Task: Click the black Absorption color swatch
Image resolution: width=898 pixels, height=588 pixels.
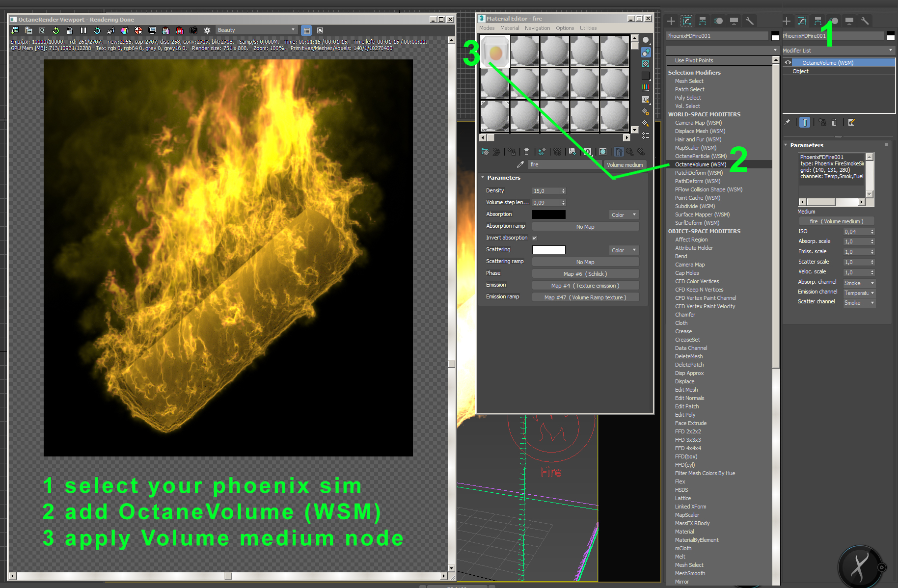Action: [x=549, y=214]
